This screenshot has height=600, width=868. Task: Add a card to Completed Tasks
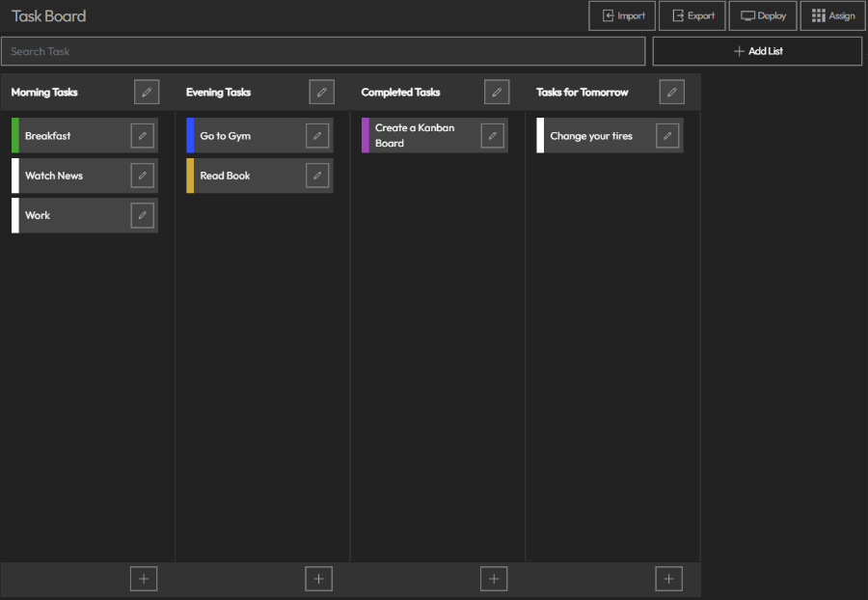[x=493, y=578]
